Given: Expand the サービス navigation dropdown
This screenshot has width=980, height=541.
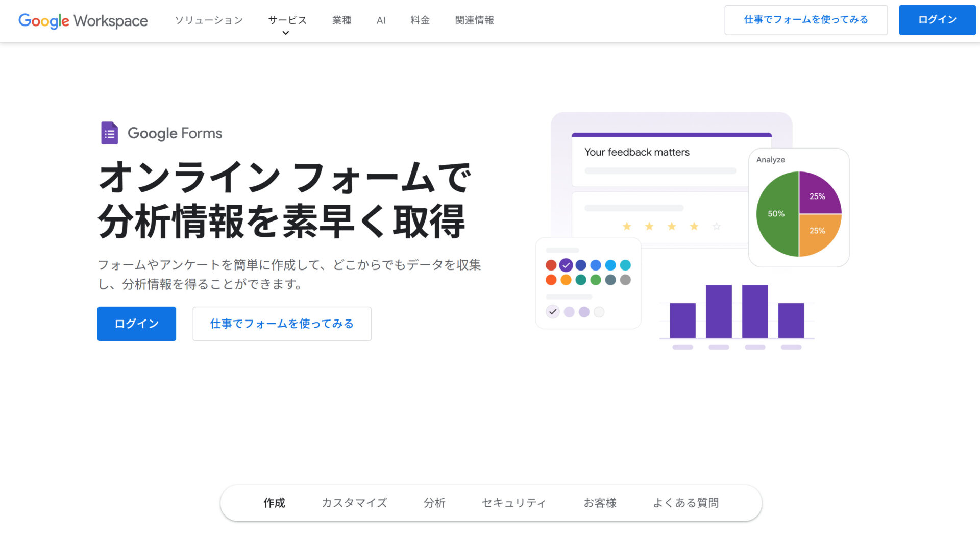Looking at the screenshot, I should tap(286, 20).
